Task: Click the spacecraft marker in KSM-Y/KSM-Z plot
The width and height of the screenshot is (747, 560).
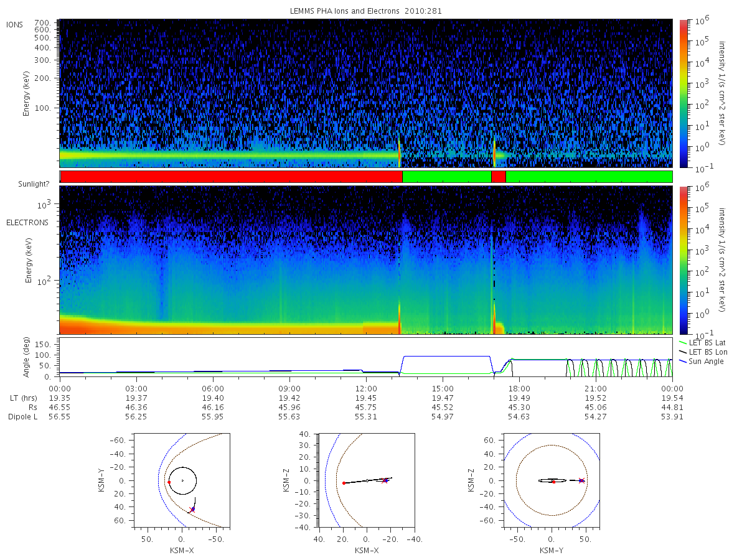Action: click(x=581, y=480)
